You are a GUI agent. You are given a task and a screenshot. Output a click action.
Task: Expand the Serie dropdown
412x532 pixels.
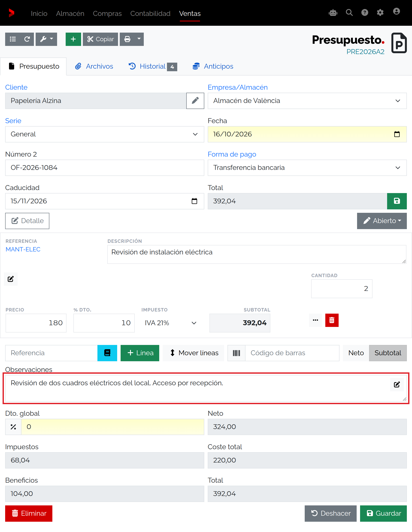(105, 134)
